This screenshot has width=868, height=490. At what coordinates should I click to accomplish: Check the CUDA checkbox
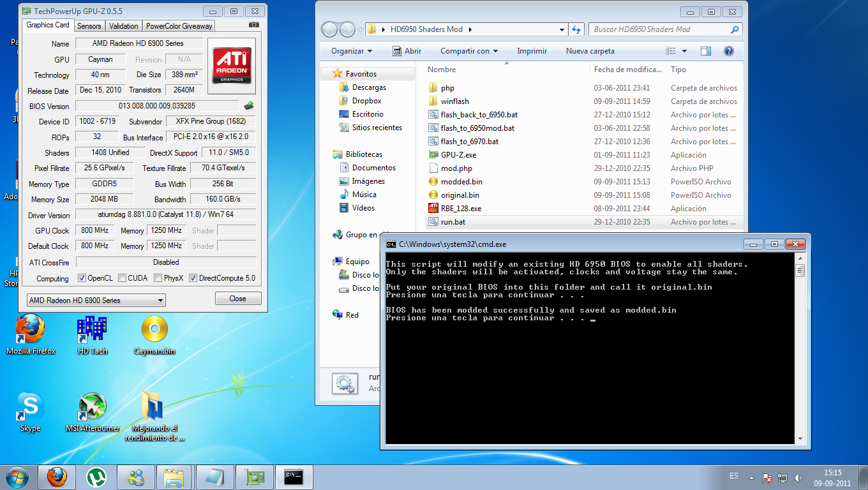coord(122,278)
